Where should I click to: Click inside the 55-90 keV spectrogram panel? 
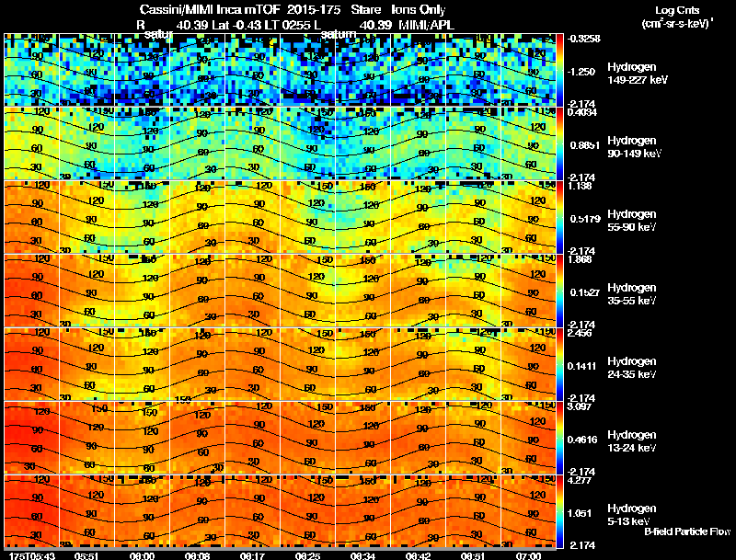[281, 217]
